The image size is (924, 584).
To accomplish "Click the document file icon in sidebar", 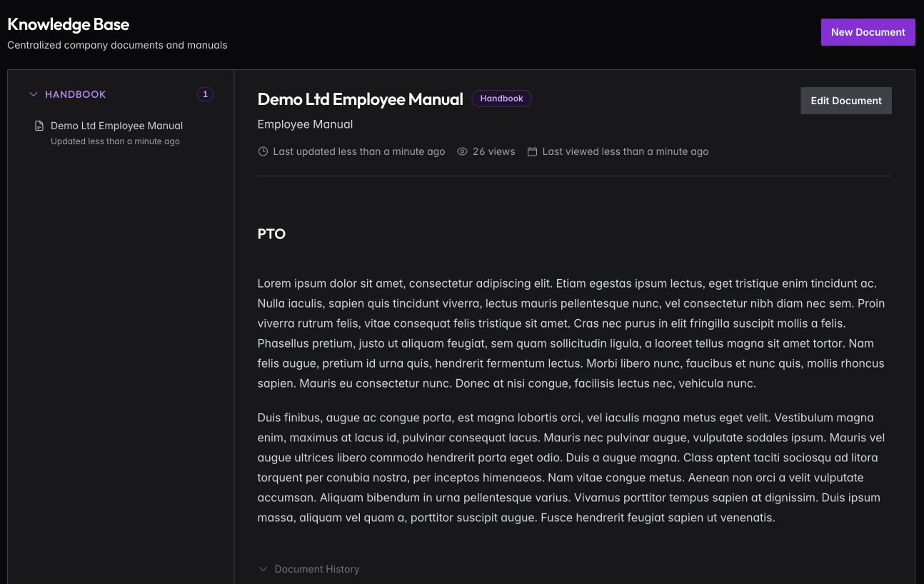I will (39, 126).
